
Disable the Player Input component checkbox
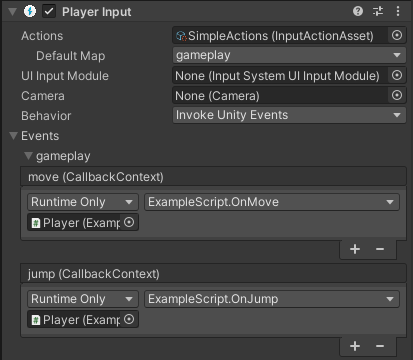(49, 11)
